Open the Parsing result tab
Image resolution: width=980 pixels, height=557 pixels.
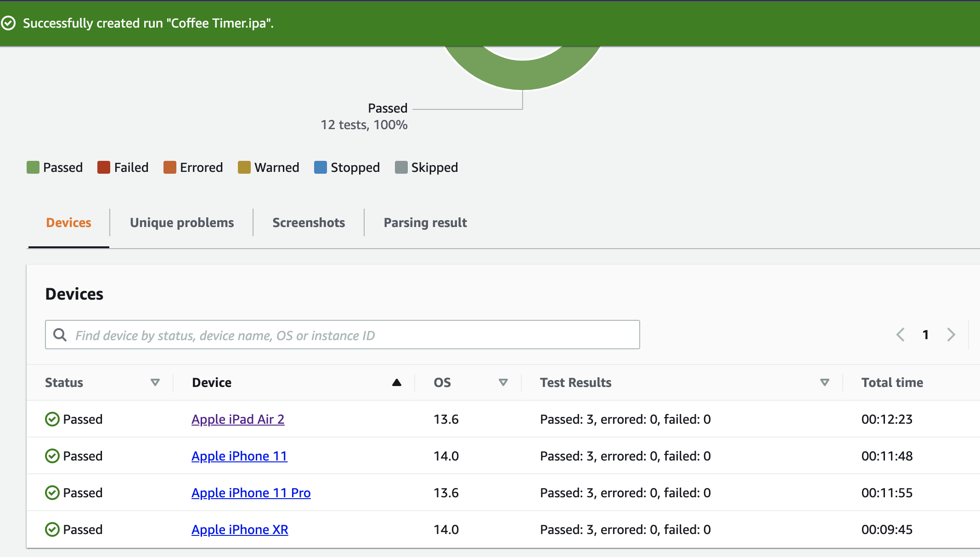[425, 222]
